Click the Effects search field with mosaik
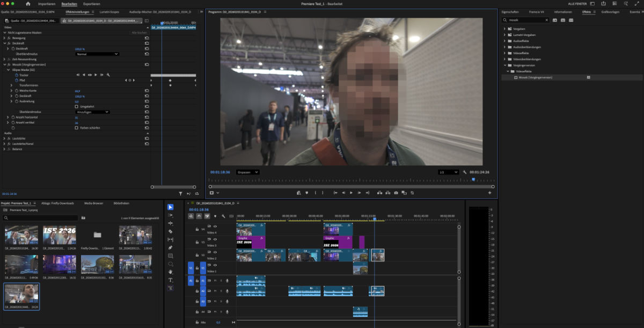Image resolution: width=644 pixels, height=328 pixels. [525, 20]
